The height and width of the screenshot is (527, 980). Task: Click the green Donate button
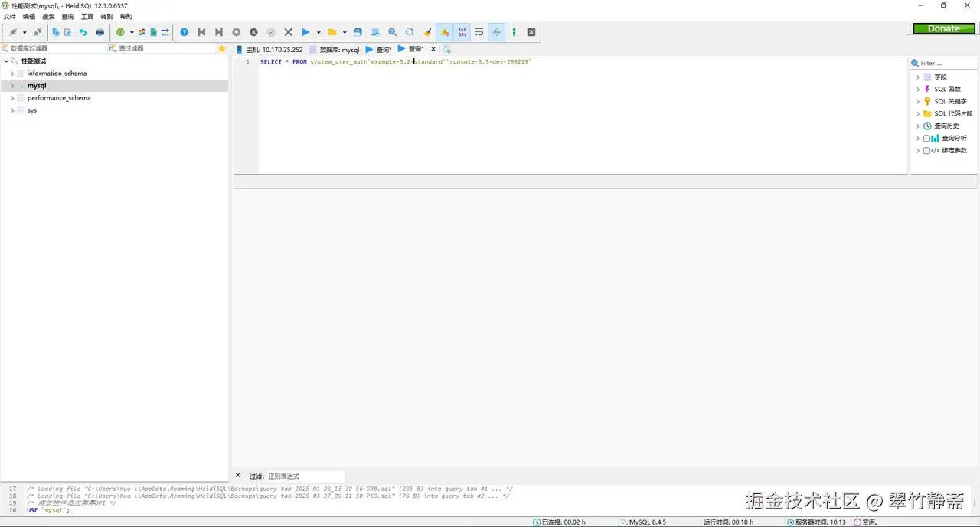tap(943, 28)
